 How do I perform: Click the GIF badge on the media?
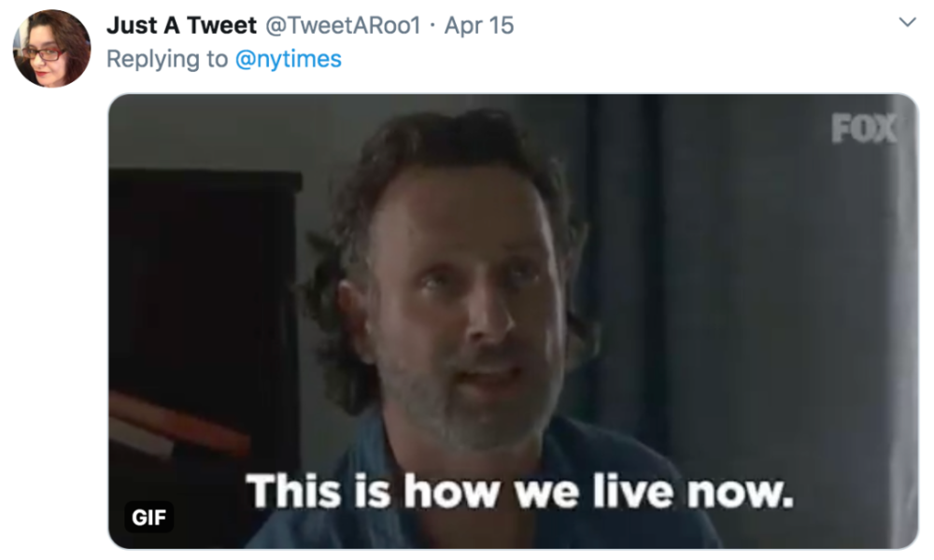click(149, 516)
